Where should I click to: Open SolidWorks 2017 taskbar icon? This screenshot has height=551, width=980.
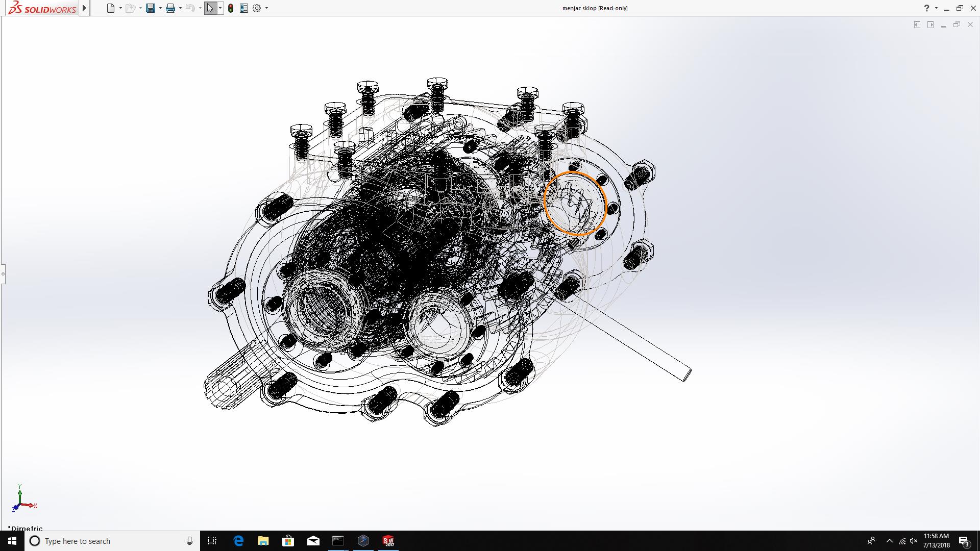[x=388, y=541]
